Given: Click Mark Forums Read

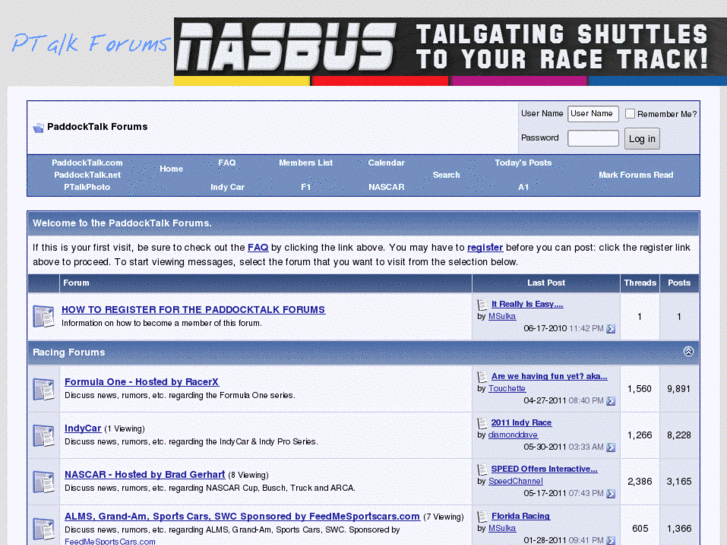Looking at the screenshot, I should pos(636,175).
